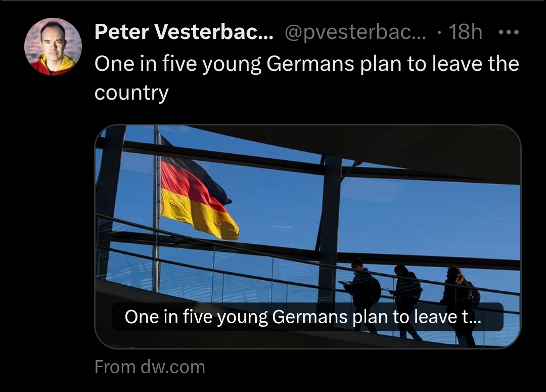Open the @pvesterbac... handle link

coord(355,32)
